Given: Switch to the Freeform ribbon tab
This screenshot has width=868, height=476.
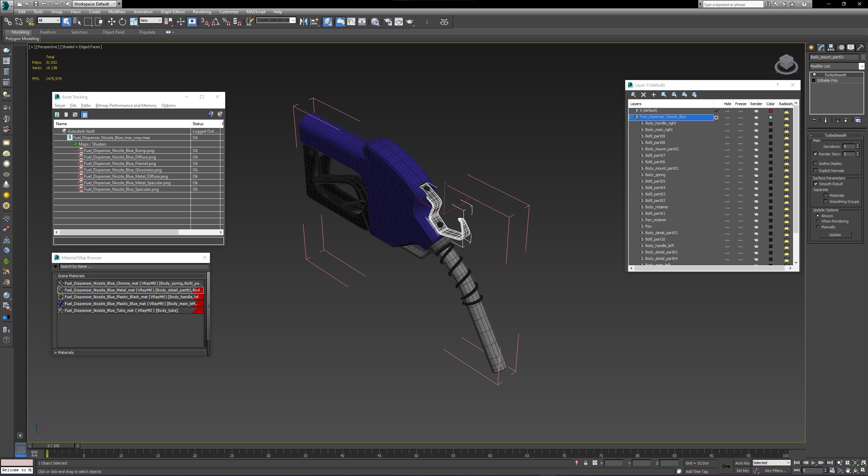Looking at the screenshot, I should click(48, 32).
